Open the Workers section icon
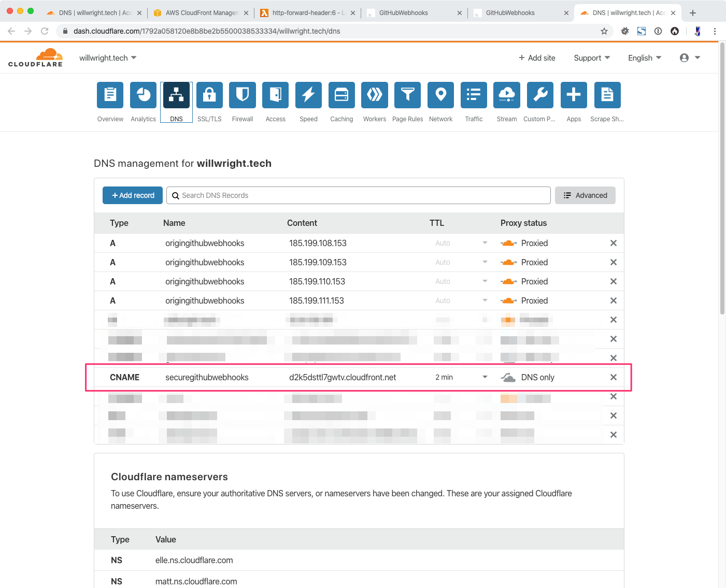Image resolution: width=726 pixels, height=588 pixels. pyautogui.click(x=375, y=95)
